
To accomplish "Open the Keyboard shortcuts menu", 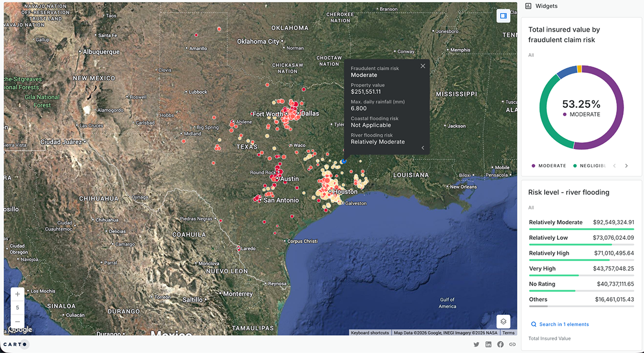I will pyautogui.click(x=370, y=333).
